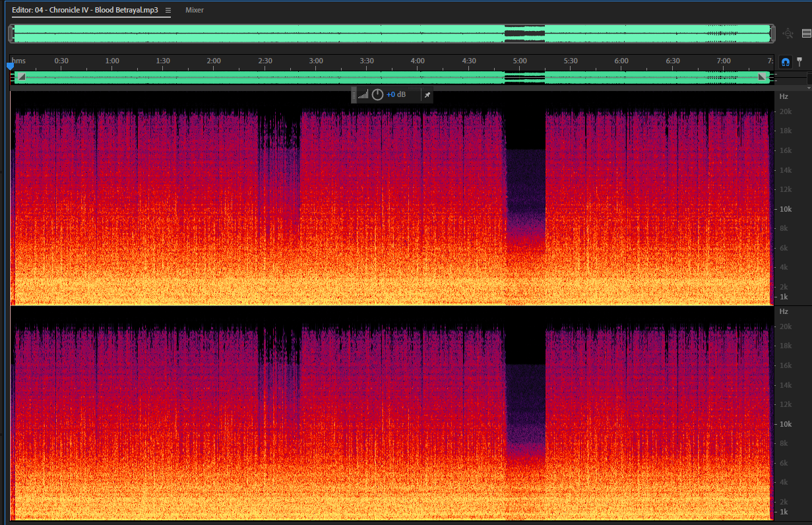This screenshot has width=812, height=525.
Task: Click the HUD pin icon
Action: click(427, 95)
